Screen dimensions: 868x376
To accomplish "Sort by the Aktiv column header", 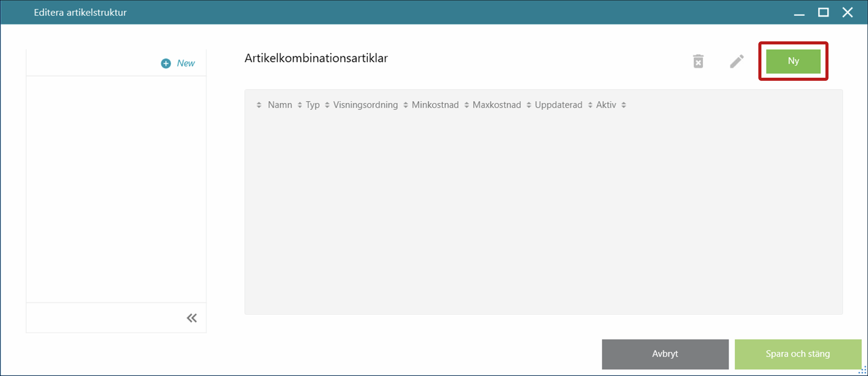I will tap(606, 105).
